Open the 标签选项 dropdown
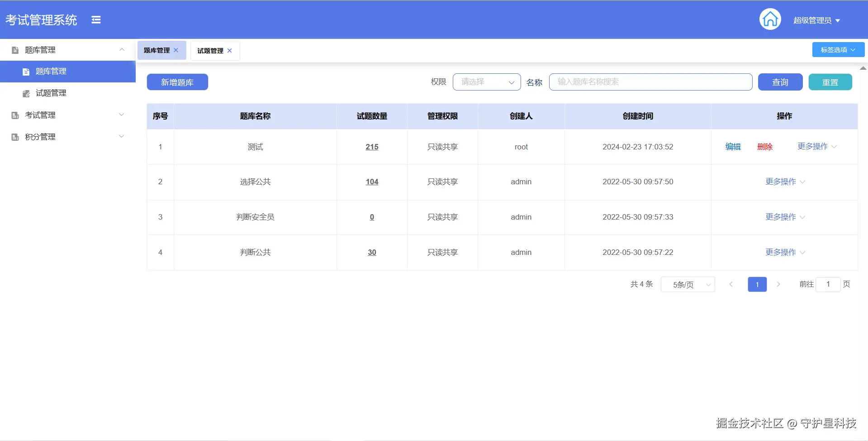Viewport: 868px width, 441px height. point(838,49)
